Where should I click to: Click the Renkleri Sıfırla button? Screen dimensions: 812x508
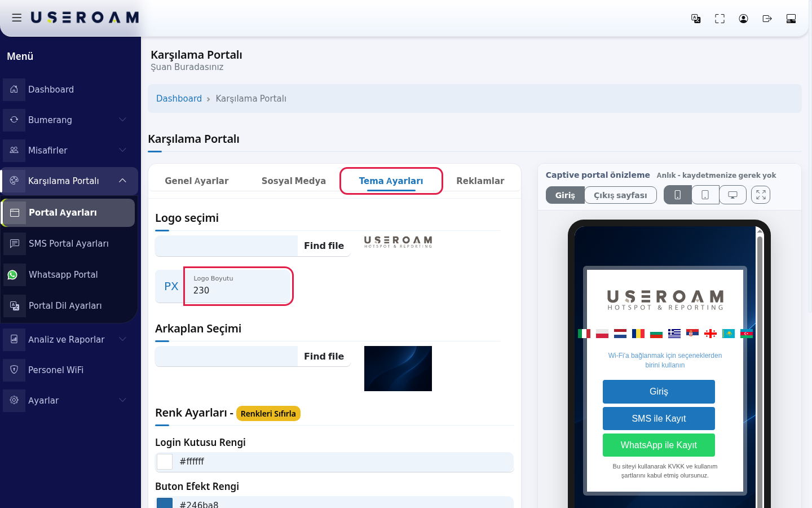pyautogui.click(x=268, y=414)
